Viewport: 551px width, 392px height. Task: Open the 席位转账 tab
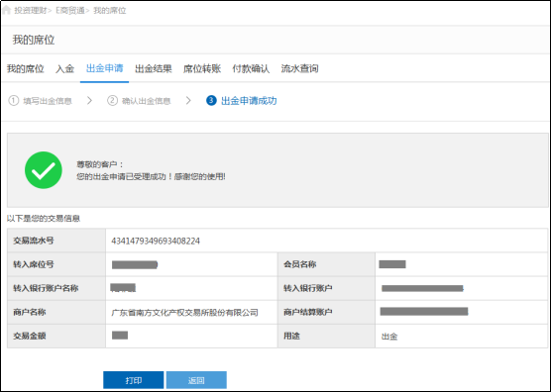point(202,68)
